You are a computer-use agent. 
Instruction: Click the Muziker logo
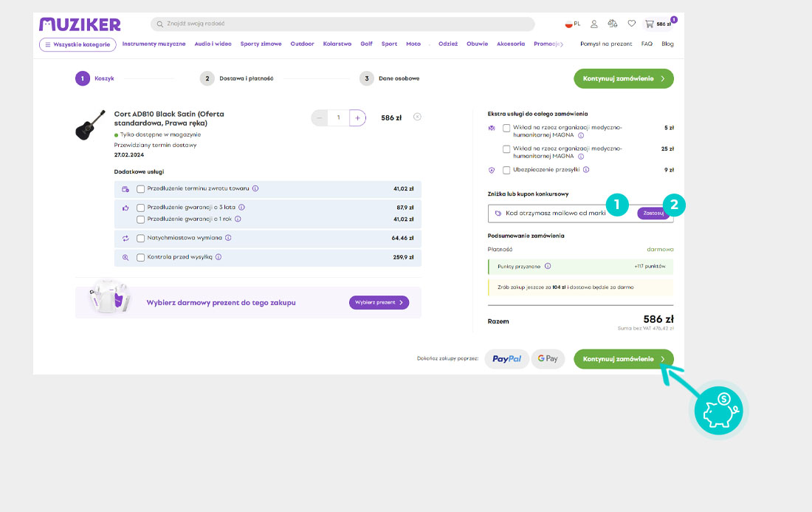(80, 24)
